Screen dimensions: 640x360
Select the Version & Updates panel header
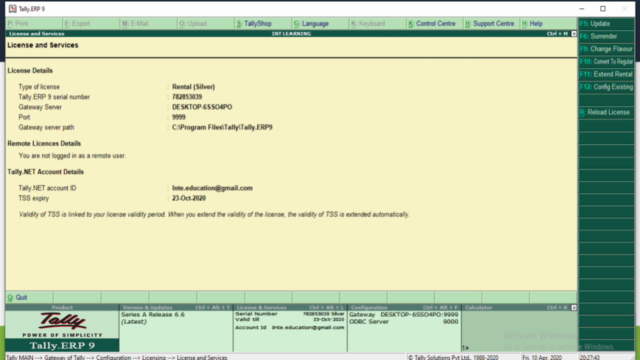176,307
